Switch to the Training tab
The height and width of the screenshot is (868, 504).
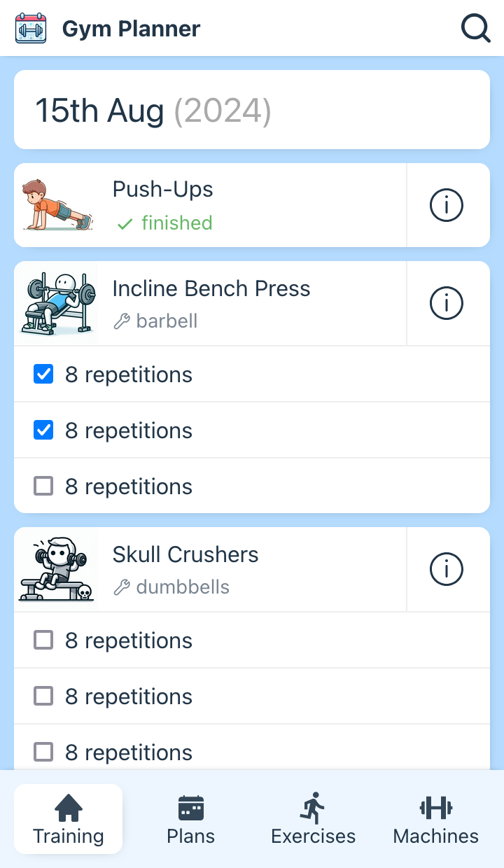pos(68,819)
